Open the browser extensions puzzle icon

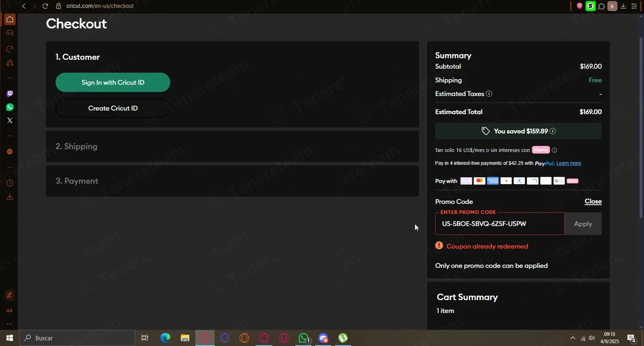(601, 6)
